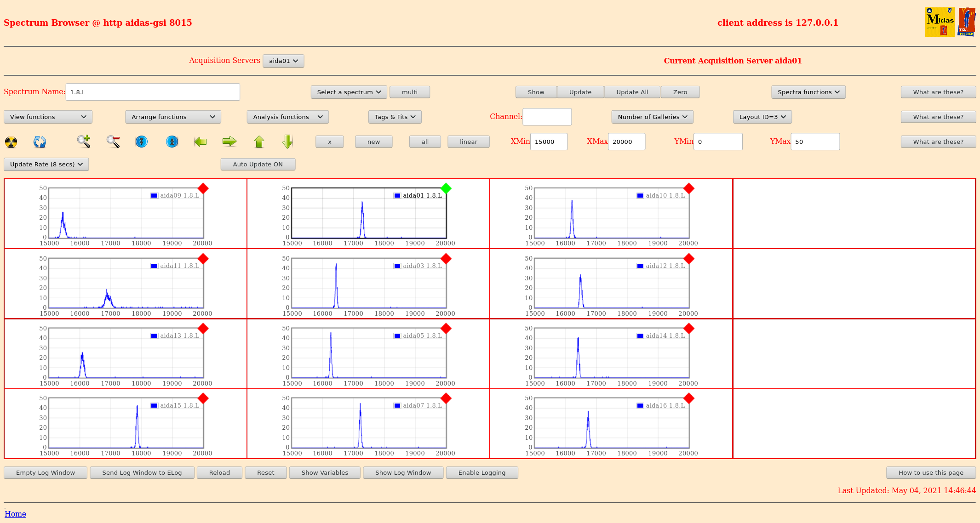Click the Update All button
980x523 pixels.
pos(632,92)
